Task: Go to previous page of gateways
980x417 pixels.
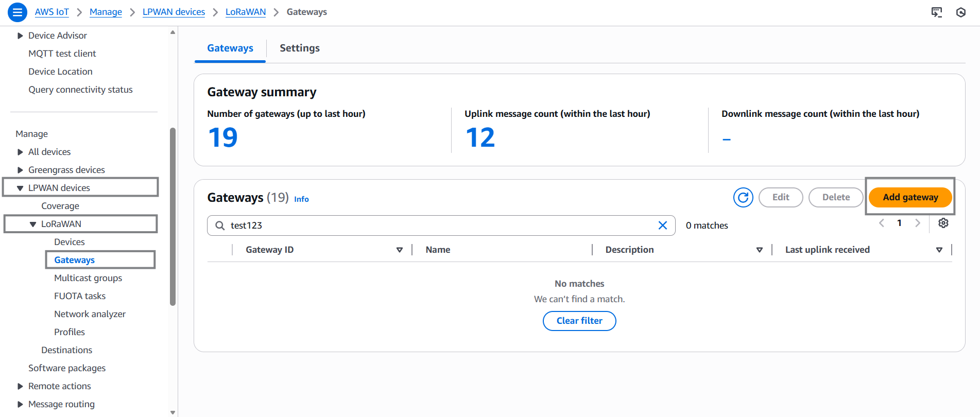Action: (882, 223)
